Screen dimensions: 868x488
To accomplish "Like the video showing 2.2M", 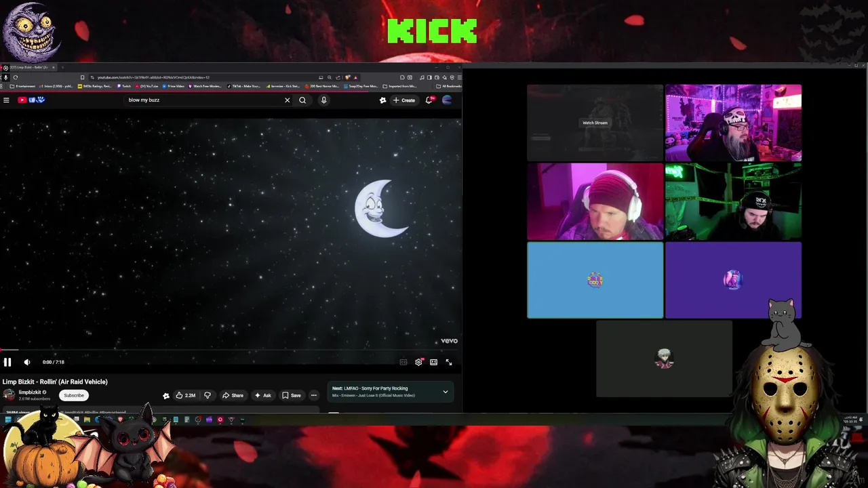I will click(185, 395).
